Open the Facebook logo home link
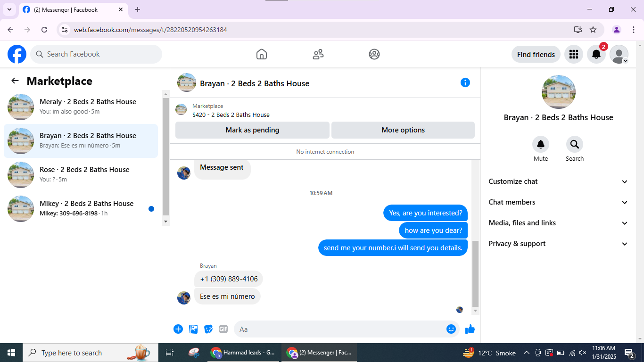644x362 pixels. pyautogui.click(x=17, y=54)
